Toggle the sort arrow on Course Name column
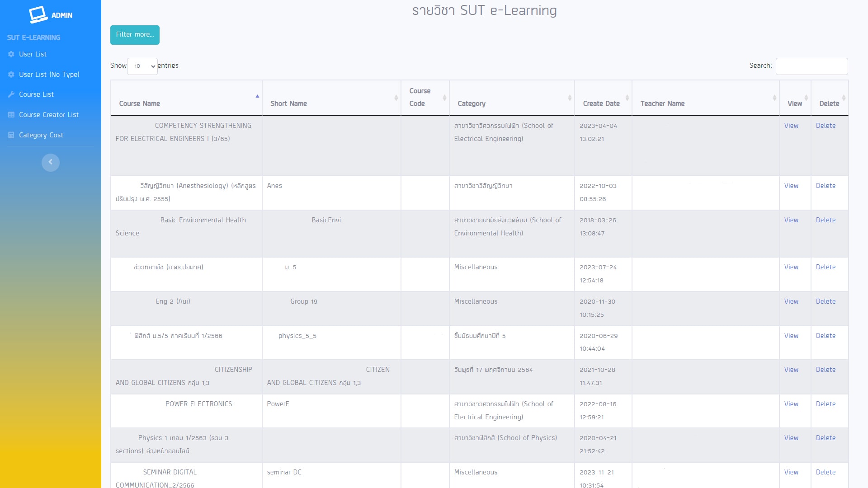The width and height of the screenshot is (868, 488). 257,96
